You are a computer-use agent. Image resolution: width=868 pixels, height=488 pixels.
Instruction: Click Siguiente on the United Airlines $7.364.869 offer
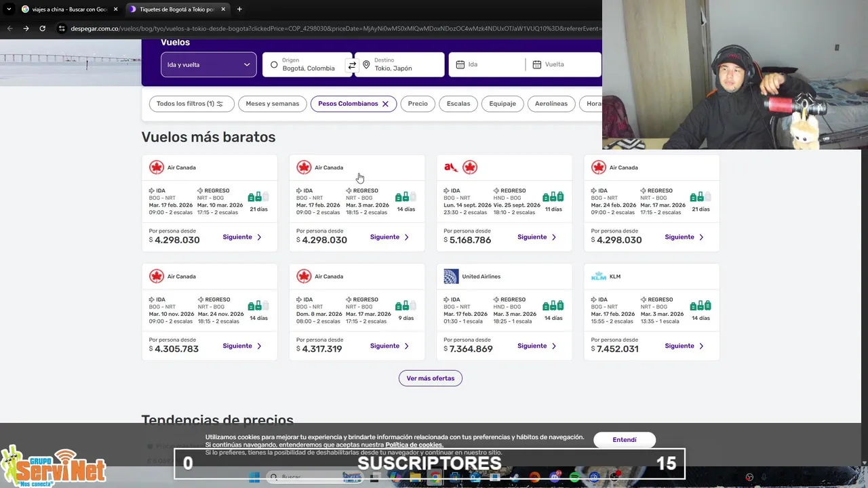click(x=536, y=346)
